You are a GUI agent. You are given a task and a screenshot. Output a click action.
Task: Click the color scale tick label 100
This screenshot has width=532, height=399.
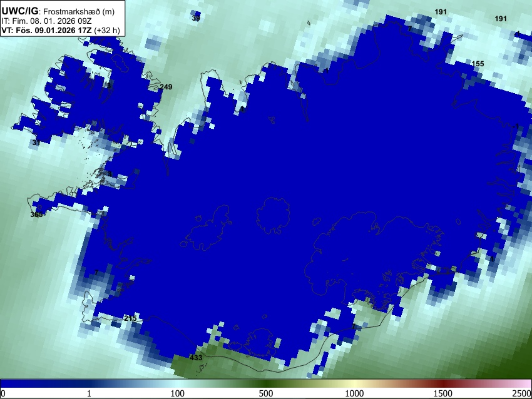click(x=178, y=393)
